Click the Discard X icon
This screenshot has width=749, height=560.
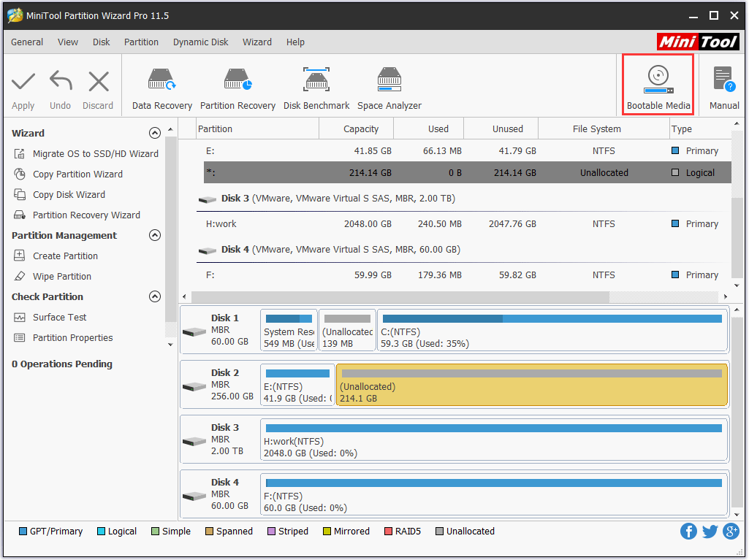[99, 81]
